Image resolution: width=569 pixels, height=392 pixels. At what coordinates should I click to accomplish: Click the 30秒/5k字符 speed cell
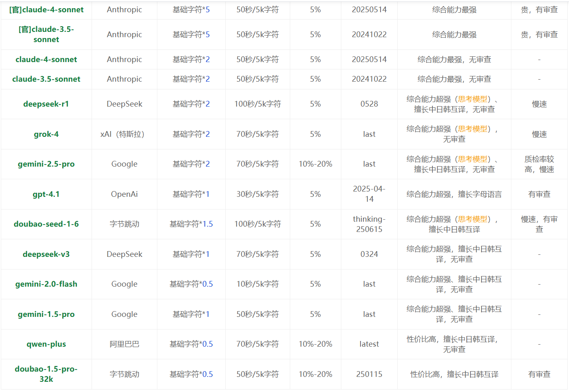tap(258, 194)
